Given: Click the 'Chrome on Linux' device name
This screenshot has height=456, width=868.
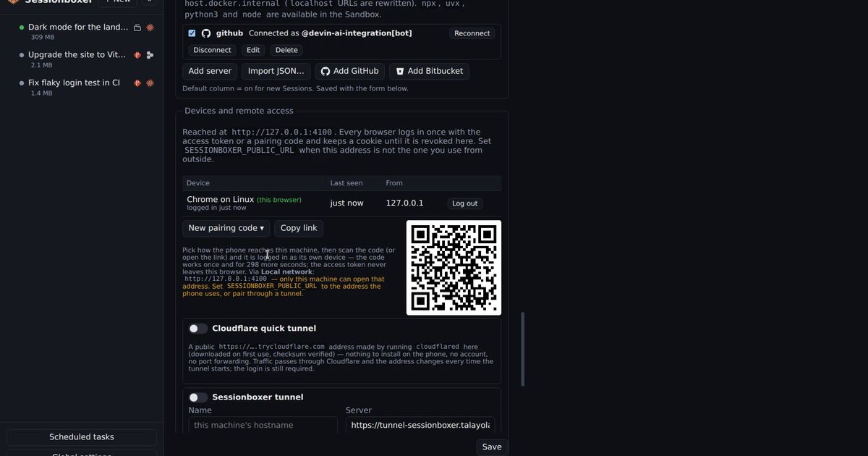Looking at the screenshot, I should 221,200.
